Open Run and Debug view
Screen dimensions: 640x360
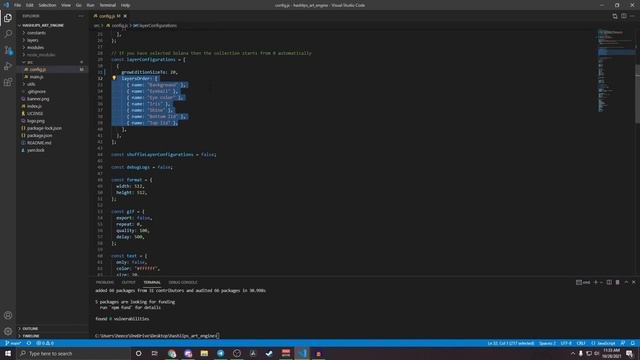[8, 66]
